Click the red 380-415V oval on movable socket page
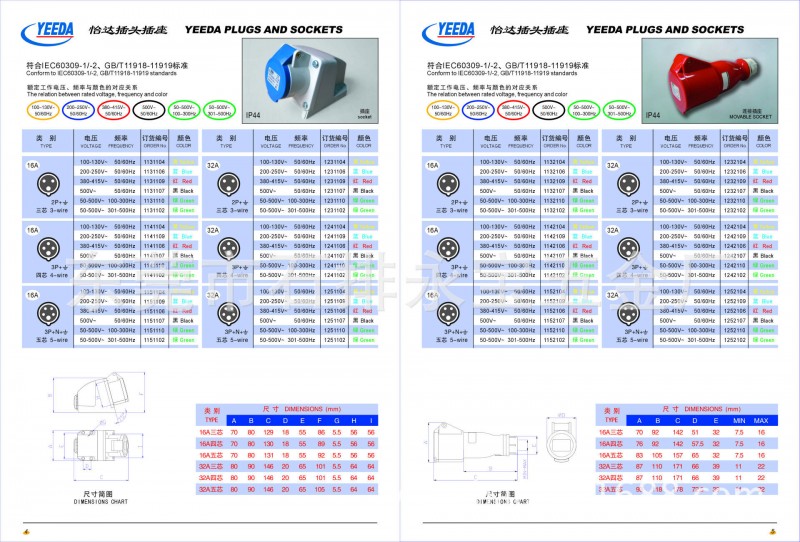The width and height of the screenshot is (800, 542). click(x=513, y=110)
